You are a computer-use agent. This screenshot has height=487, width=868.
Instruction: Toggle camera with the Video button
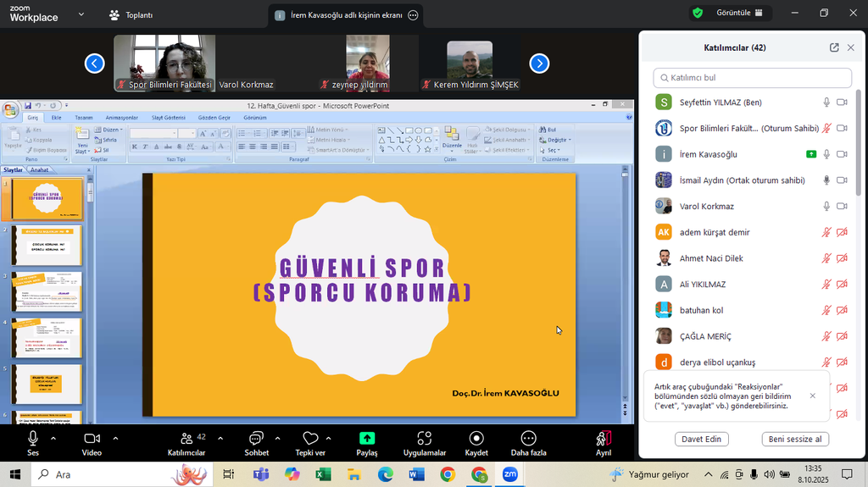(x=92, y=438)
